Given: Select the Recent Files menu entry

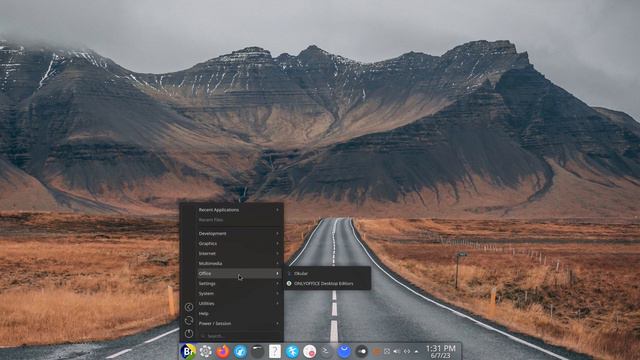Looking at the screenshot, I should click(239, 220).
